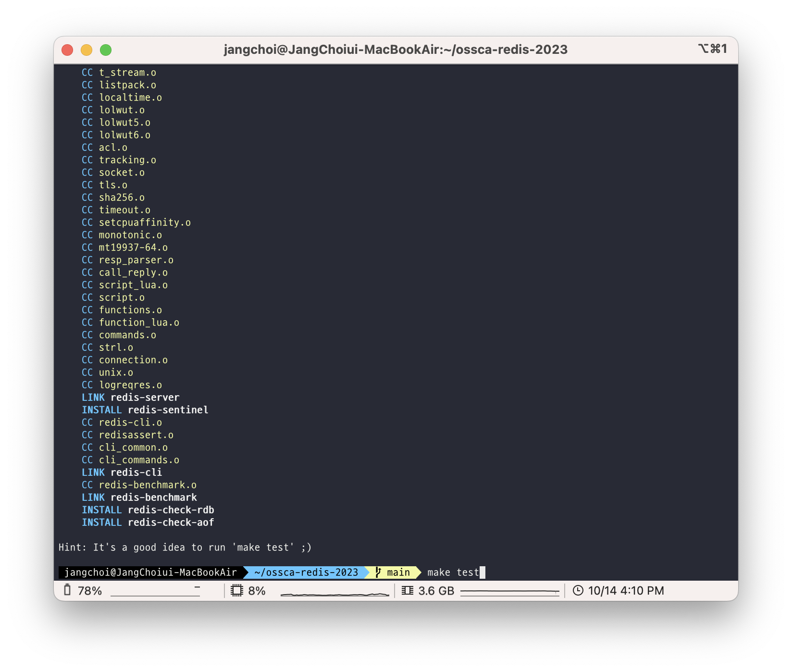This screenshot has height=672, width=792.
Task: Click the line CC sha256.o
Action: click(x=113, y=197)
